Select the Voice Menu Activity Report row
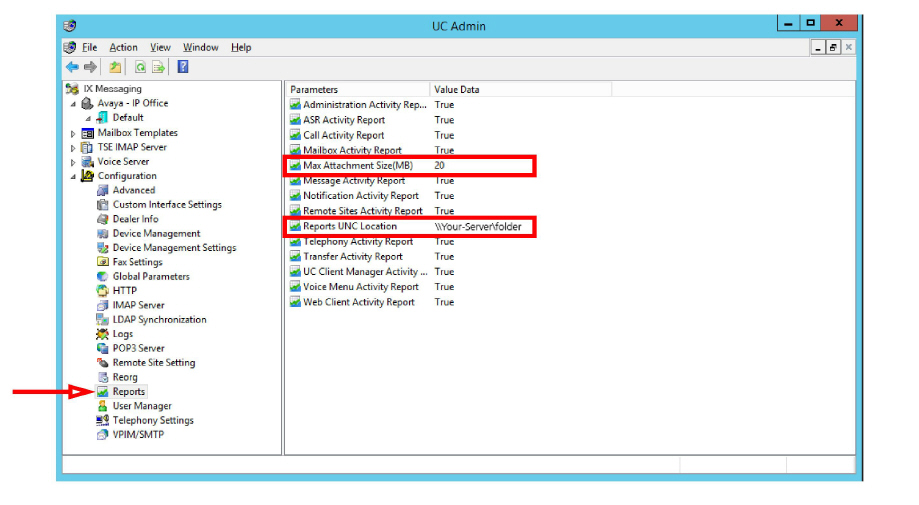 click(361, 287)
